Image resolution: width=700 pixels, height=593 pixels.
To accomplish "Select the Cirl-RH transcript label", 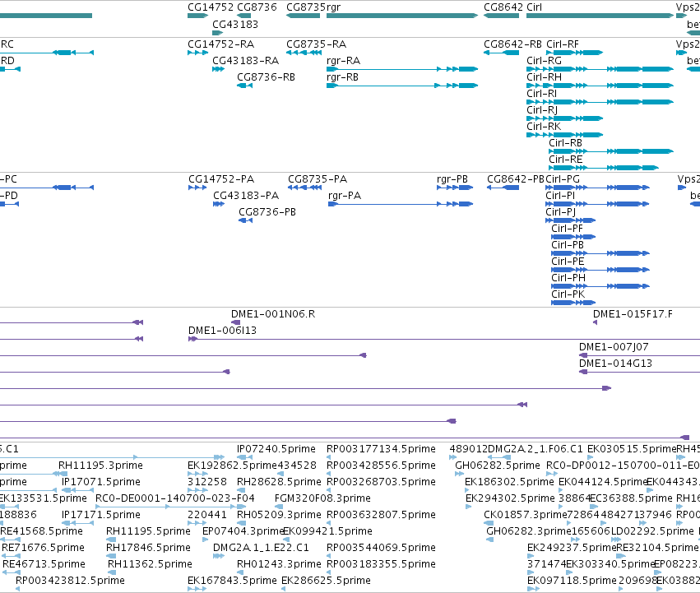I will click(x=545, y=77).
